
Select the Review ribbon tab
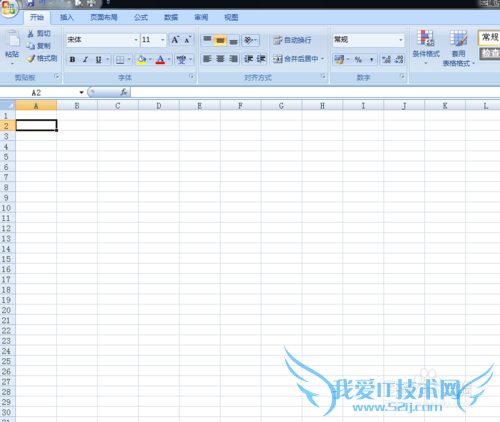[201, 17]
